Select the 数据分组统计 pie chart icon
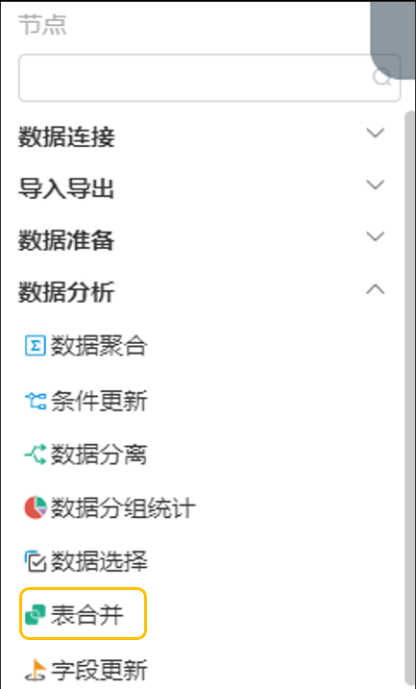Image resolution: width=416 pixels, height=689 pixels. pos(35,508)
